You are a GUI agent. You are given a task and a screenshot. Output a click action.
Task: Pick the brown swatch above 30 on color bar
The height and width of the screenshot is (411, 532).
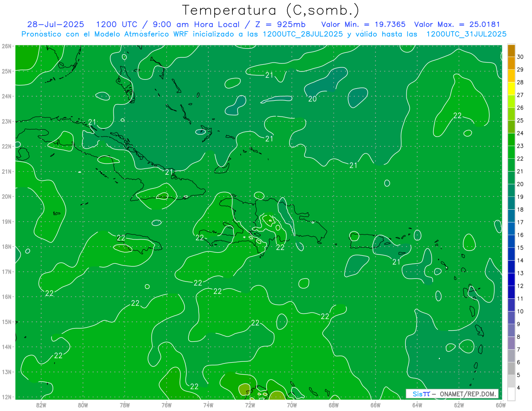tap(512, 51)
